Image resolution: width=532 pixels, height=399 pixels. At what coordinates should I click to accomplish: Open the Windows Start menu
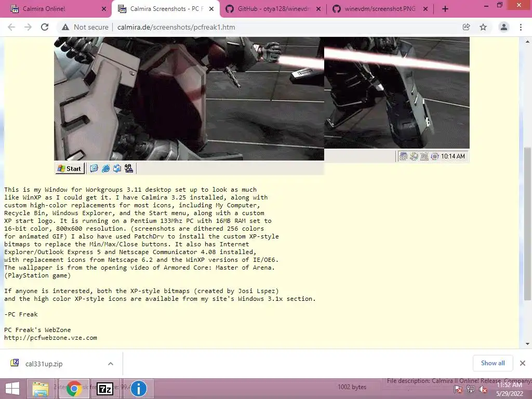pos(12,389)
